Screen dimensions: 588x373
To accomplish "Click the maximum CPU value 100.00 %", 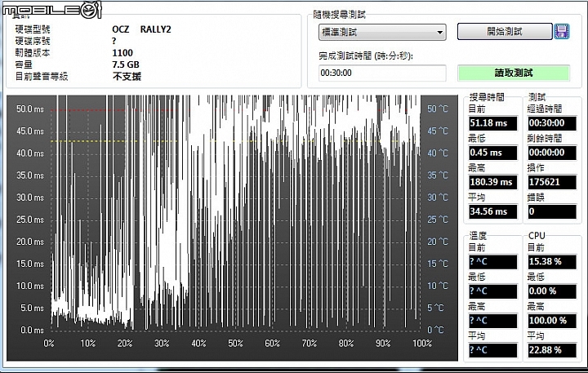I will tap(551, 321).
